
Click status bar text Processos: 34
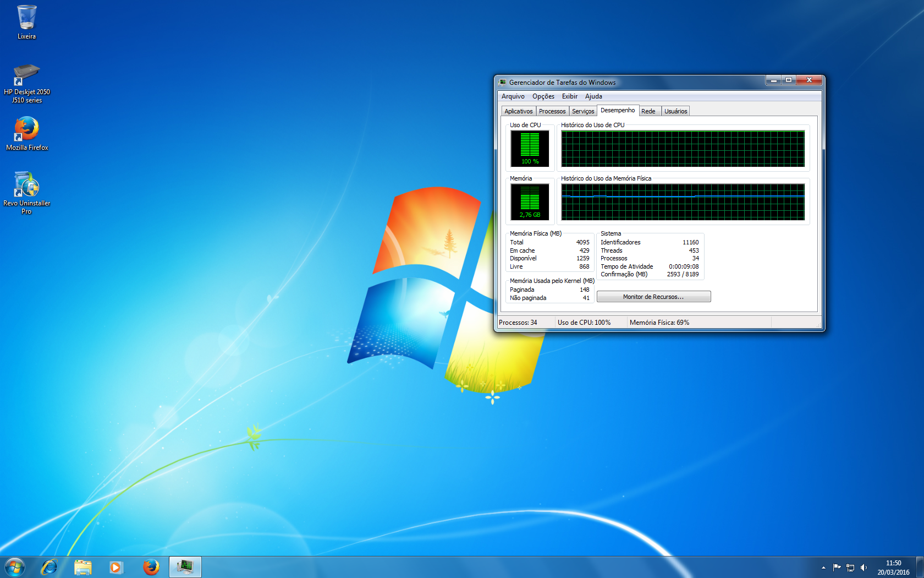[x=518, y=323]
